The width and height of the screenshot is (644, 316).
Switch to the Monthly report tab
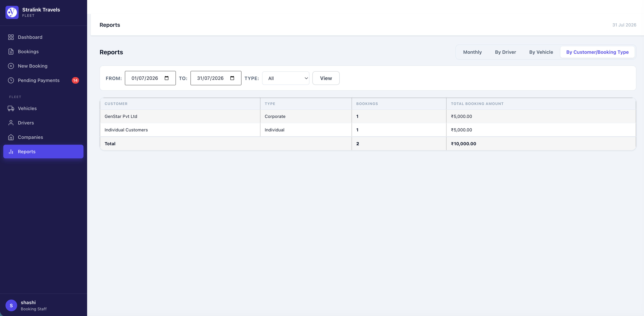(x=472, y=52)
